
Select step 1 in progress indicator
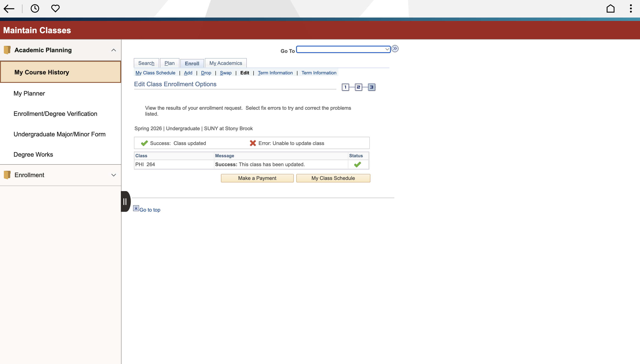coord(345,87)
